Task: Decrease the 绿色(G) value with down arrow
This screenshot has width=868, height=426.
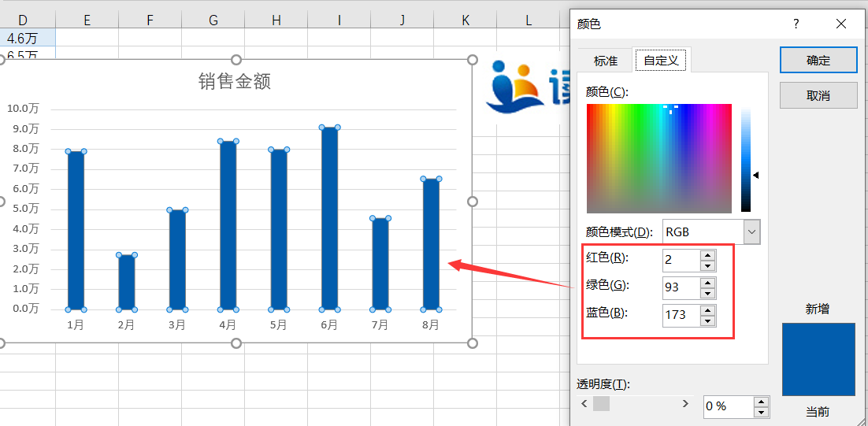Action: (708, 293)
